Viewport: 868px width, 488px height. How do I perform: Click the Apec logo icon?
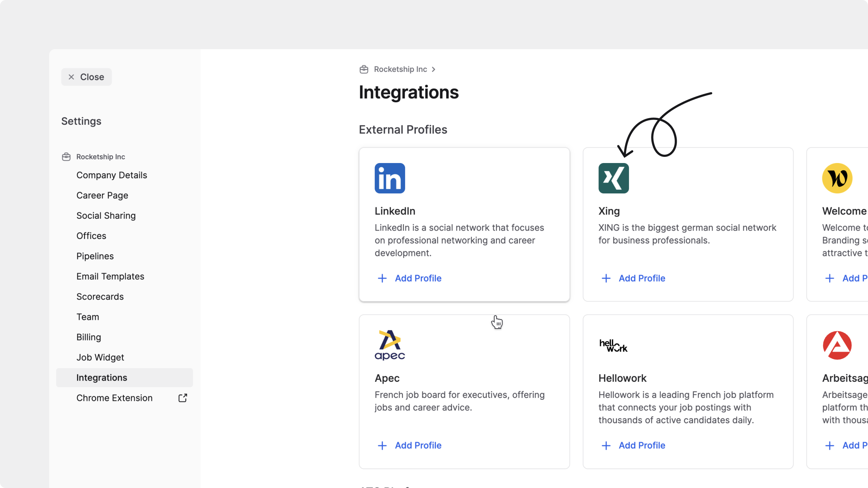click(x=390, y=345)
